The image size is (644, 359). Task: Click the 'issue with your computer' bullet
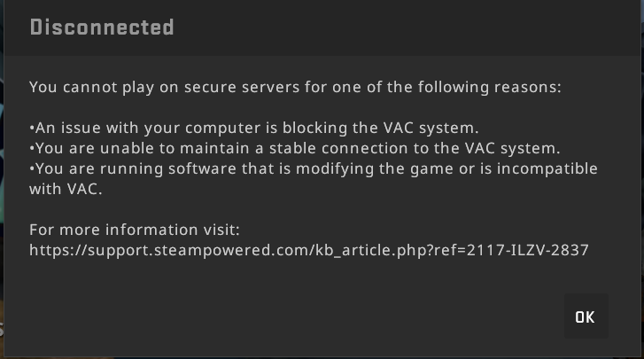254,129
